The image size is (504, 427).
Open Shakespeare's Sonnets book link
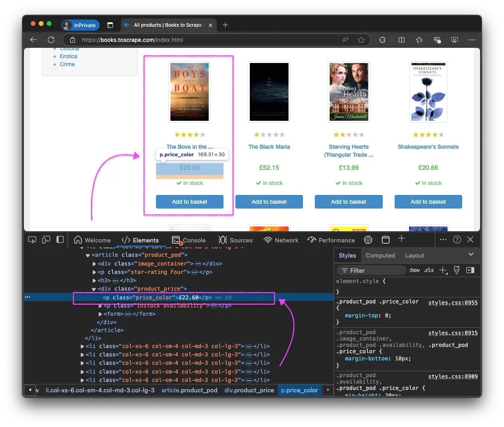pyautogui.click(x=428, y=147)
